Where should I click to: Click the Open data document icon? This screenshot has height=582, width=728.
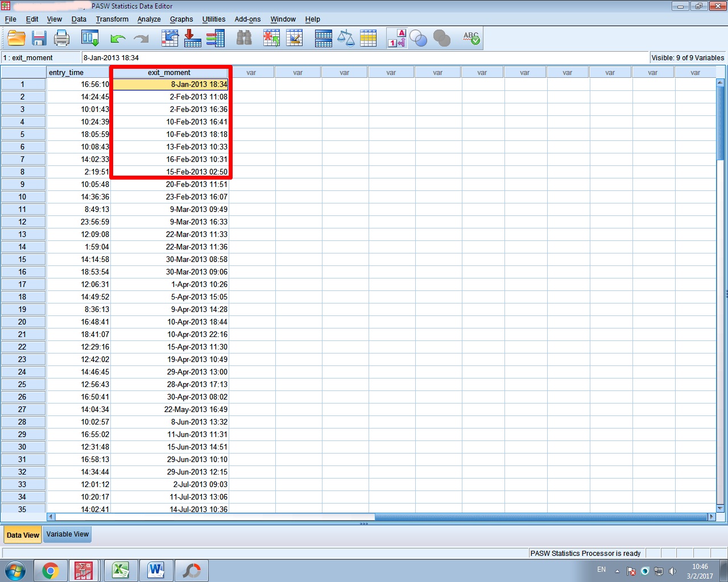coord(16,39)
